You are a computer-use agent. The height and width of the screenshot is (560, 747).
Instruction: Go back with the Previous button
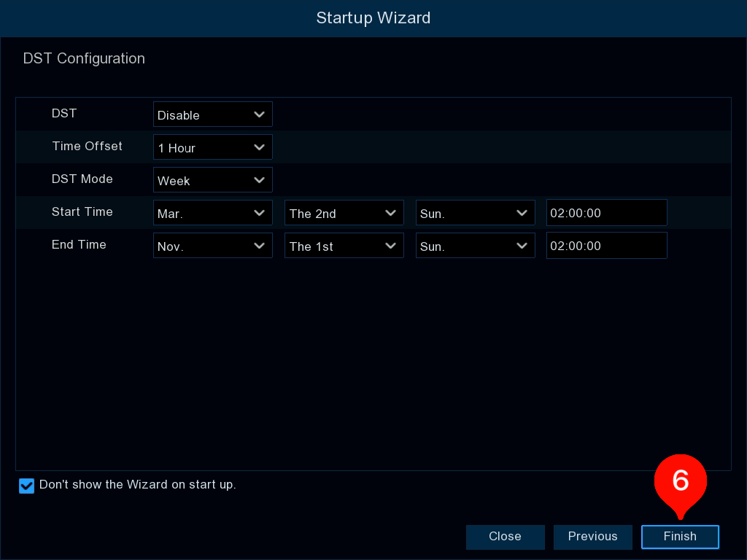point(592,537)
